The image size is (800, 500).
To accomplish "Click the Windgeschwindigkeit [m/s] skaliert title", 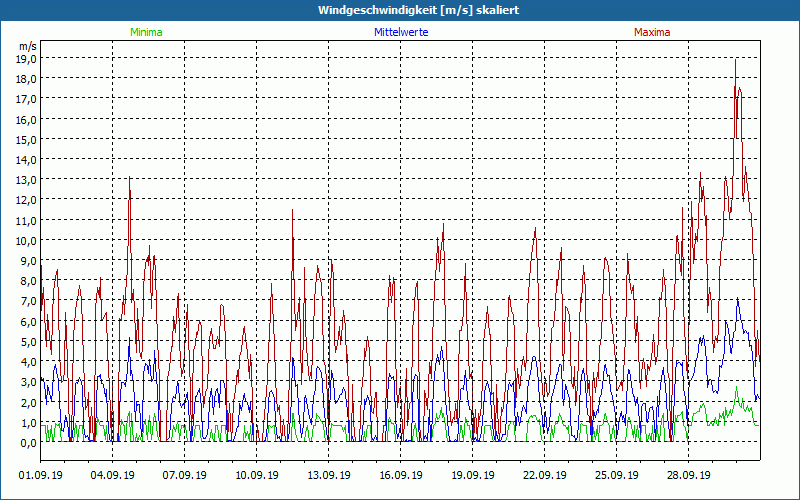I will point(418,10).
